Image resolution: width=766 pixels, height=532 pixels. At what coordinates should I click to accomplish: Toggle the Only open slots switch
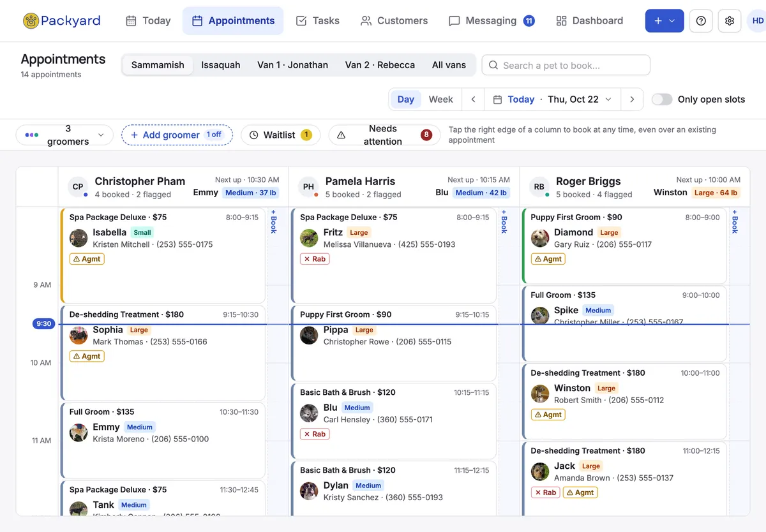pos(662,100)
